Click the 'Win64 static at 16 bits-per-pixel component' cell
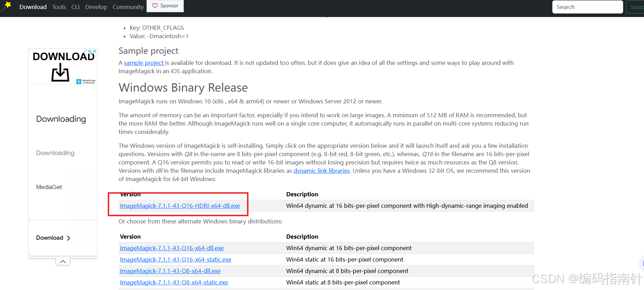The height and width of the screenshot is (290, 644). pos(345,259)
